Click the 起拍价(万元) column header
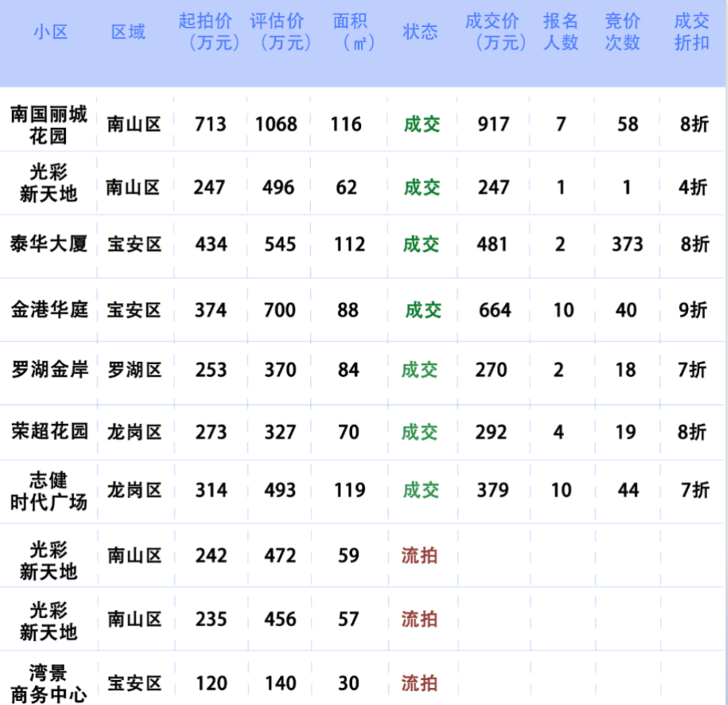 (209, 32)
